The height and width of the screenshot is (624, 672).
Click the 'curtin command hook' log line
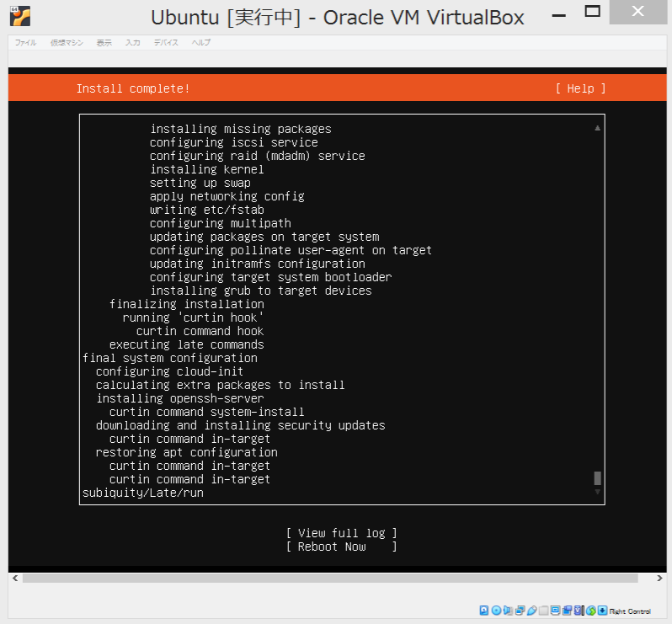click(200, 331)
